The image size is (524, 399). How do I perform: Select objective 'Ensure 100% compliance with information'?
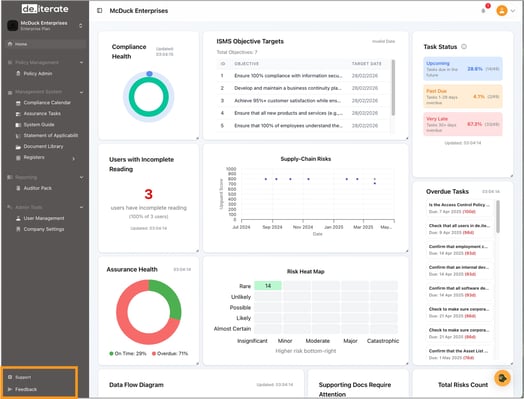click(x=303, y=76)
